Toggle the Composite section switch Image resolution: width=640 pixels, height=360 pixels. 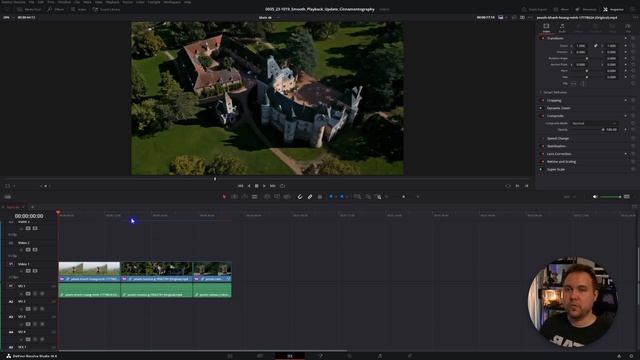tap(542, 116)
